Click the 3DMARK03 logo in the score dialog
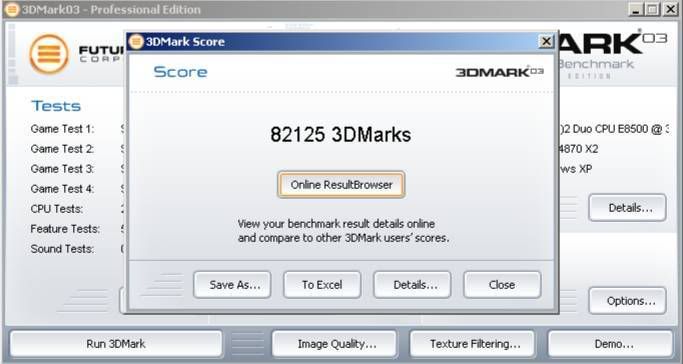This screenshot has height=364, width=683. (x=499, y=72)
